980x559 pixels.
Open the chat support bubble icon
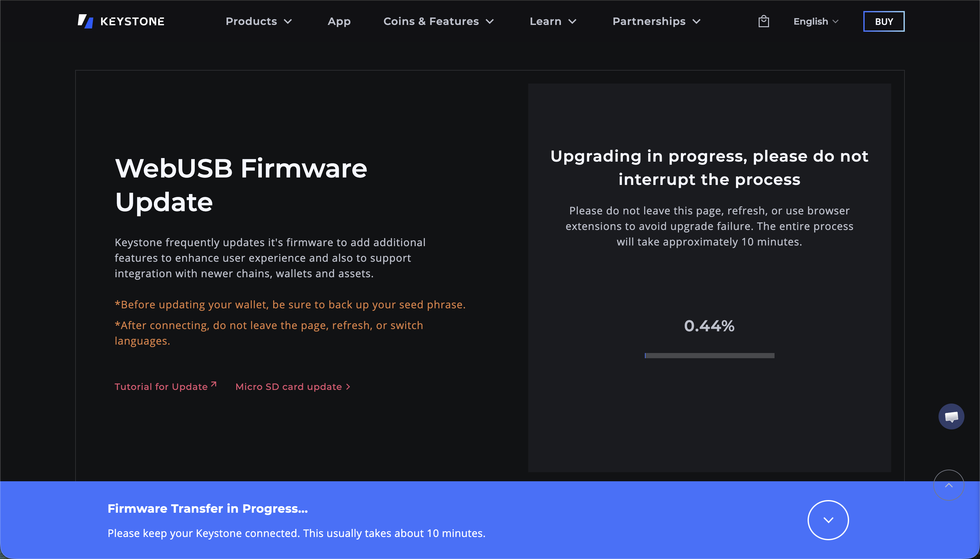tap(951, 416)
